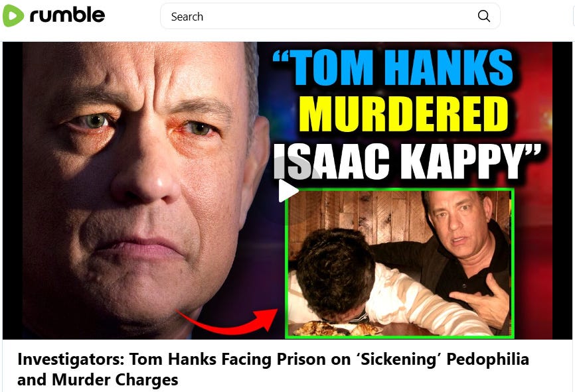Screen dimensions: 575x392
Task: Click the green Rumble play logo icon
Action: pyautogui.click(x=13, y=16)
